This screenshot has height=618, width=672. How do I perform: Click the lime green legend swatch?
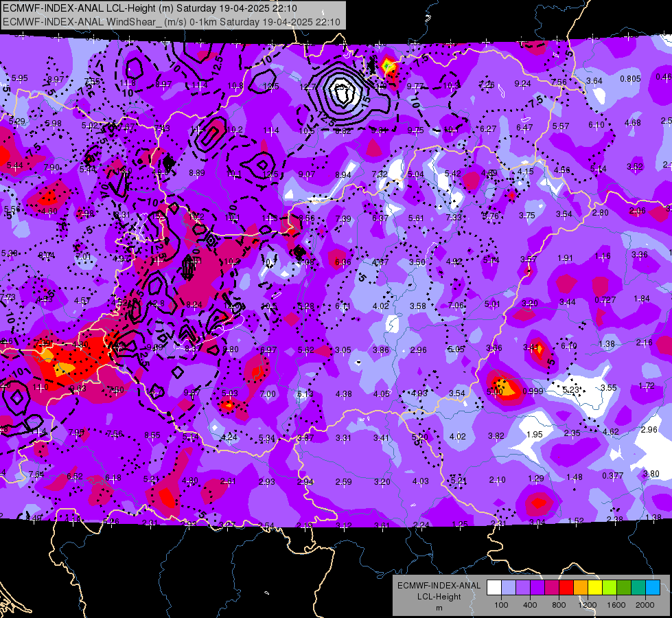coord(610,588)
